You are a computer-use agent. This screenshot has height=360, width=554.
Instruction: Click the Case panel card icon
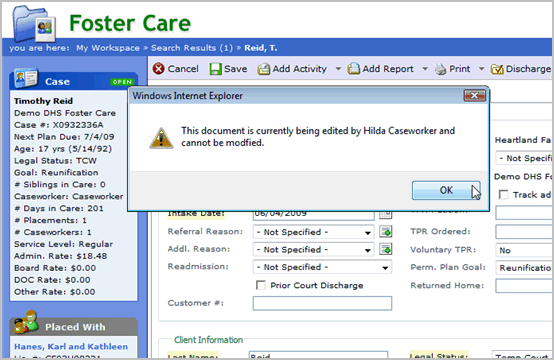pyautogui.click(x=26, y=78)
